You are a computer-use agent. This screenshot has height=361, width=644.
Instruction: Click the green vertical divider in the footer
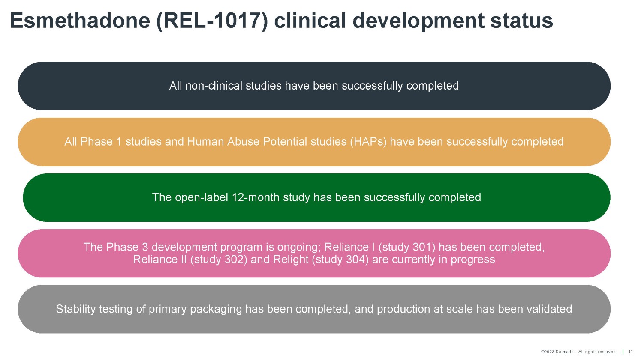pyautogui.click(x=623, y=352)
